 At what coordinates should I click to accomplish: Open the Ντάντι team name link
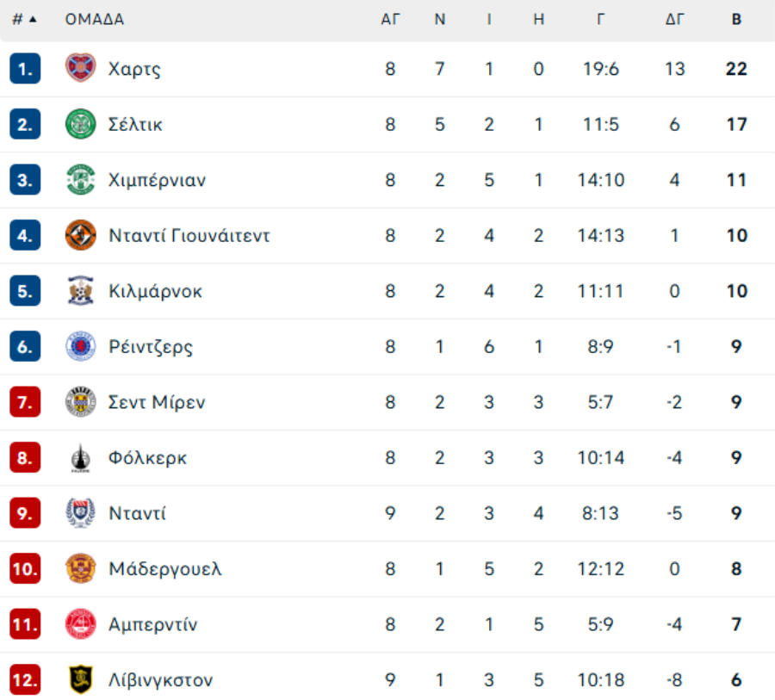tap(137, 513)
